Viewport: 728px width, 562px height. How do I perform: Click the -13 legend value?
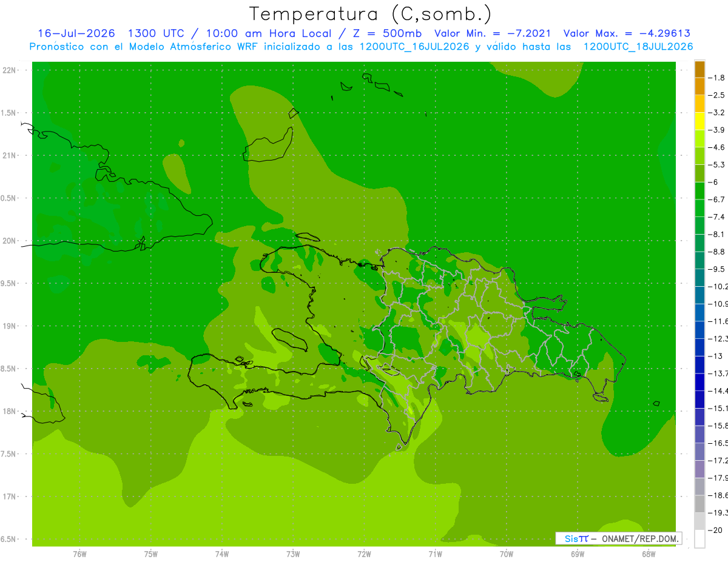click(716, 356)
